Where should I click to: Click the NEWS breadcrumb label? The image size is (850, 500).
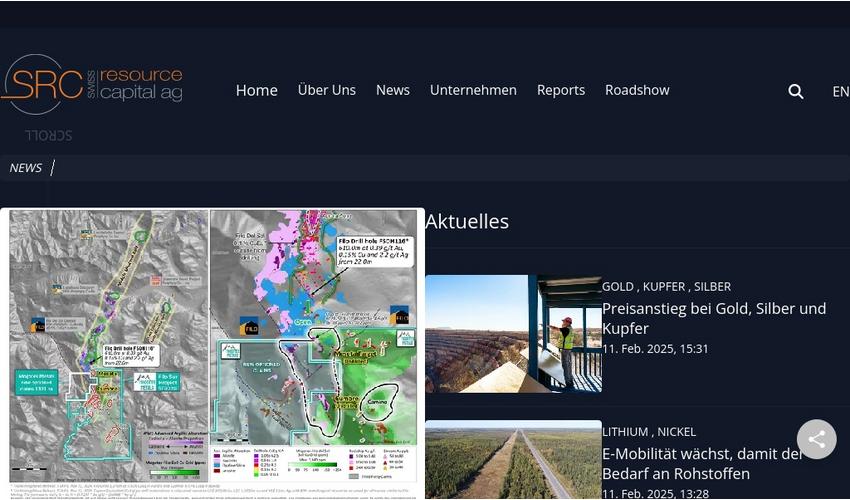click(x=25, y=168)
